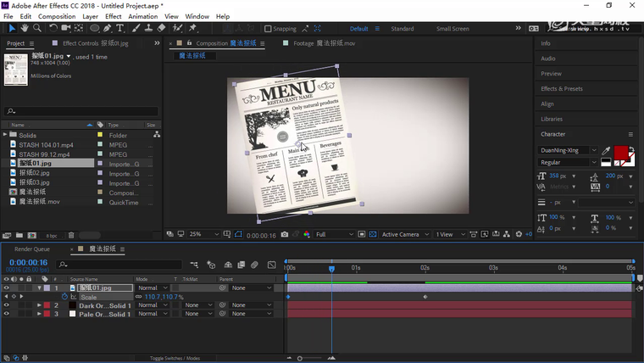Viewport: 644px width, 363px height.
Task: Switch to the Render Queue tab
Action: [32, 249]
